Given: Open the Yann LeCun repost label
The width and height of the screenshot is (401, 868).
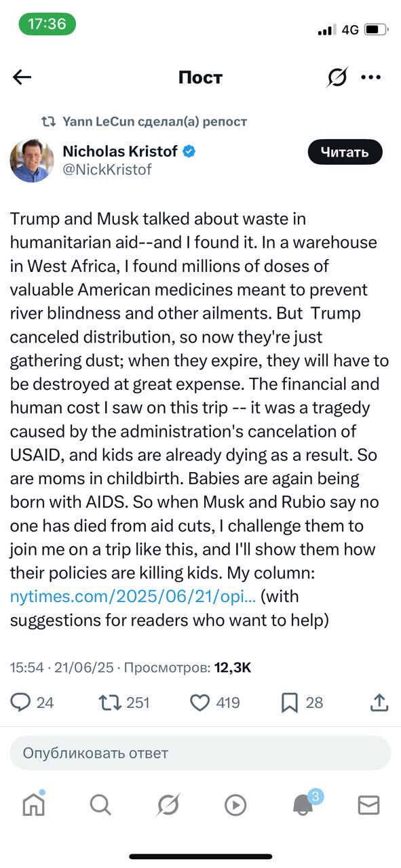Looking at the screenshot, I should 154,122.
